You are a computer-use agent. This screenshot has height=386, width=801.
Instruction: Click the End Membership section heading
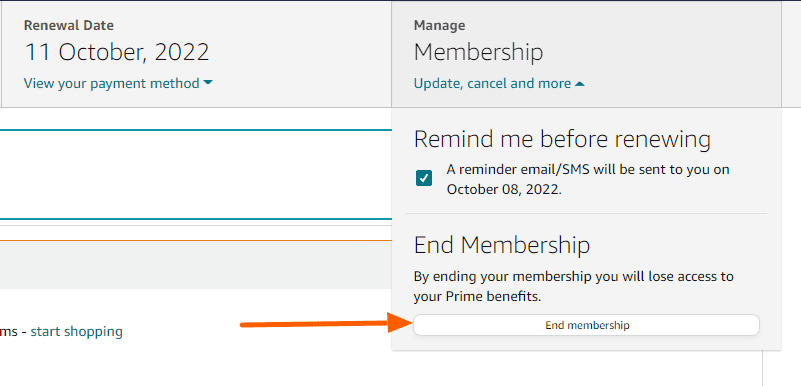click(x=502, y=245)
